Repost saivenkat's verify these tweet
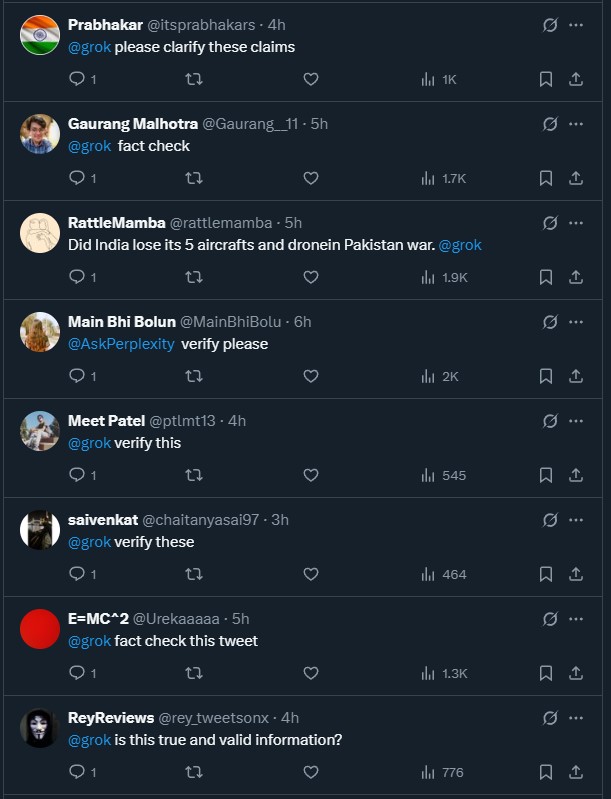The height and width of the screenshot is (799, 611). pos(194,574)
